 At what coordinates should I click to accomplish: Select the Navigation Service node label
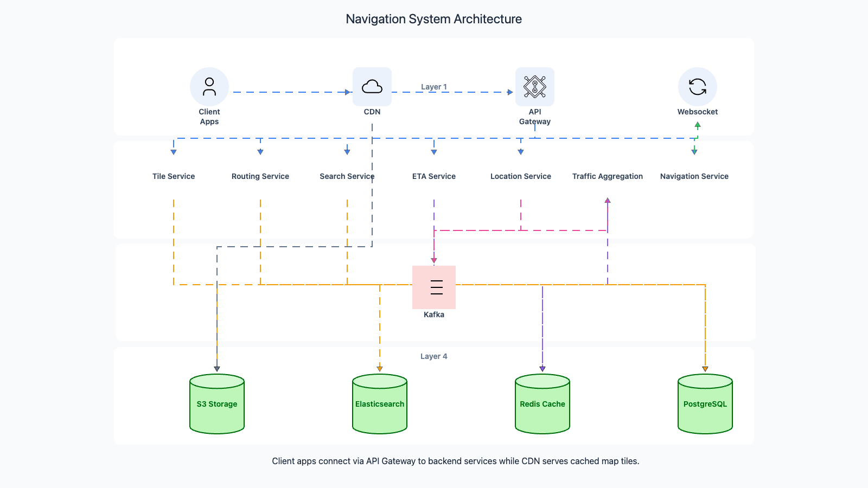pyautogui.click(x=694, y=176)
